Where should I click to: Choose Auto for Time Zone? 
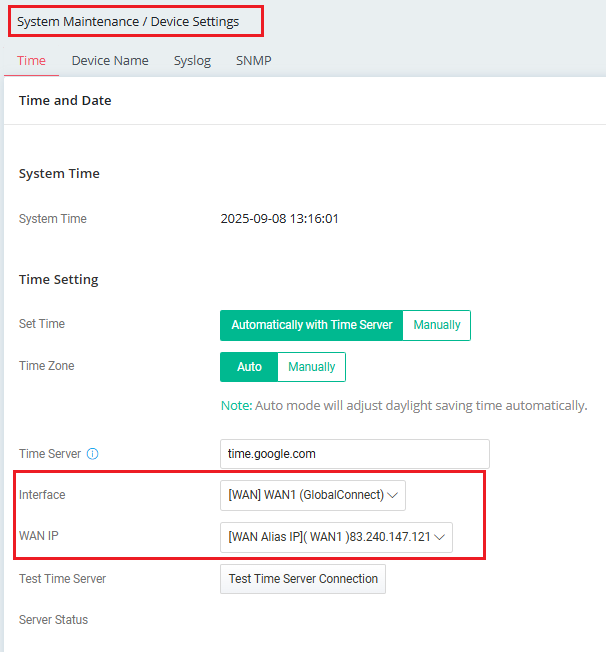click(249, 367)
